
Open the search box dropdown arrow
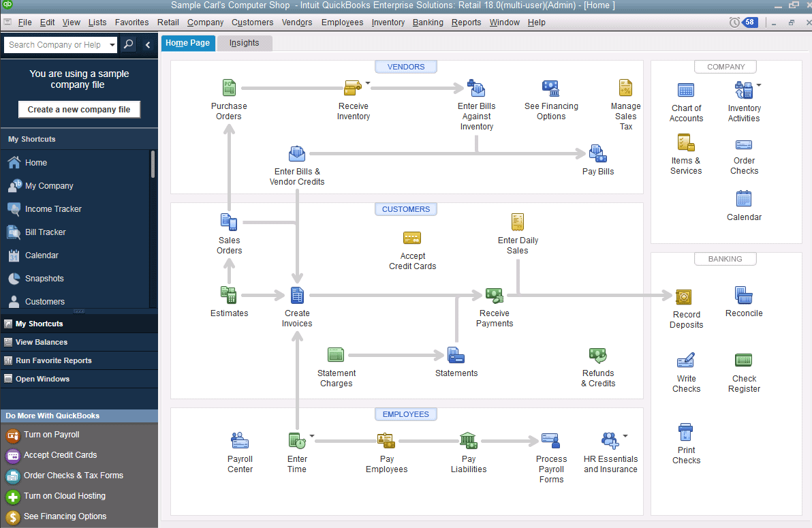[x=112, y=44]
